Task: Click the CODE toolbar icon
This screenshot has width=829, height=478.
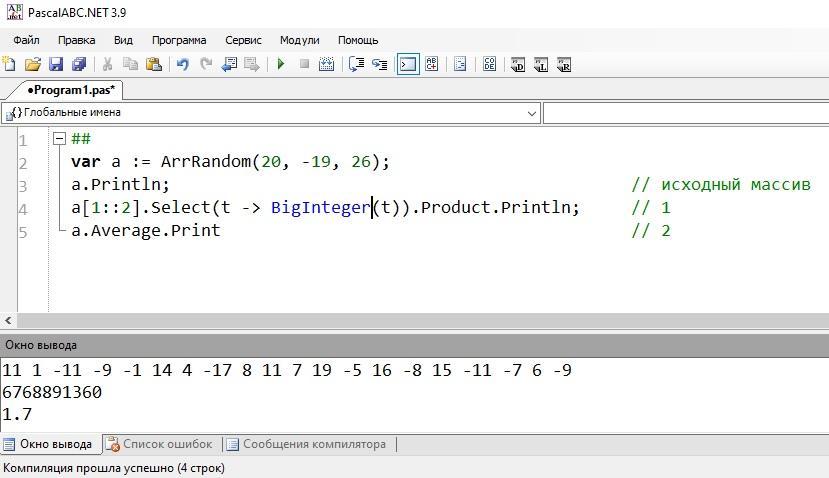Action: [490, 65]
